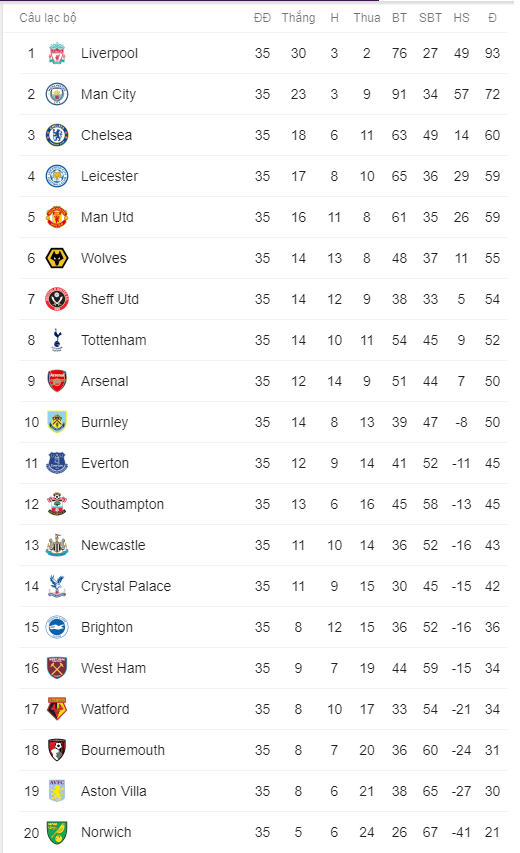
Task: Open the Aston Villa team link
Action: (x=114, y=791)
